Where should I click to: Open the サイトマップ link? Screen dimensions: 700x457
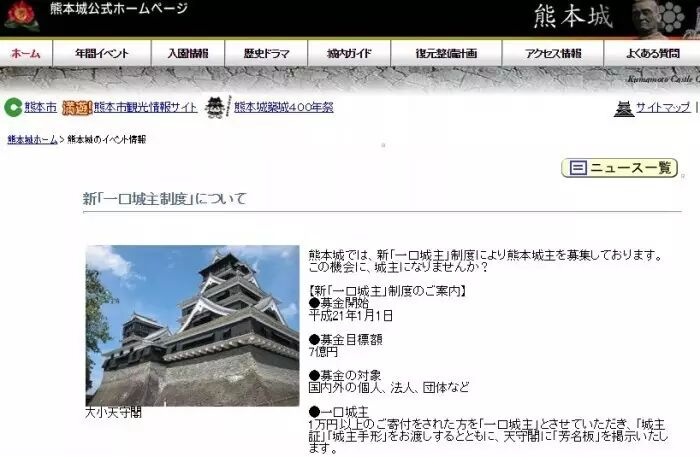[x=662, y=108]
